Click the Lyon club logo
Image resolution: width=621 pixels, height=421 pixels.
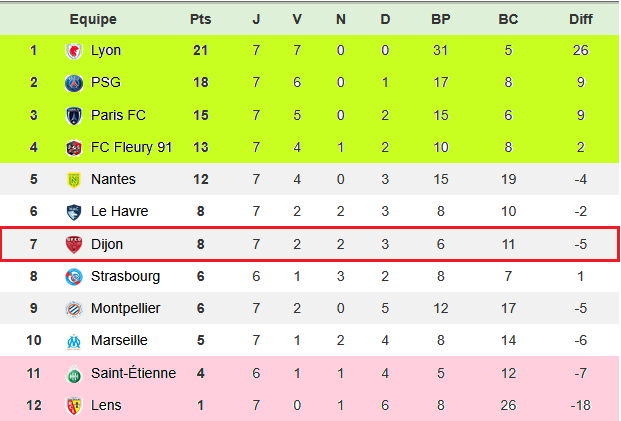tap(73, 51)
